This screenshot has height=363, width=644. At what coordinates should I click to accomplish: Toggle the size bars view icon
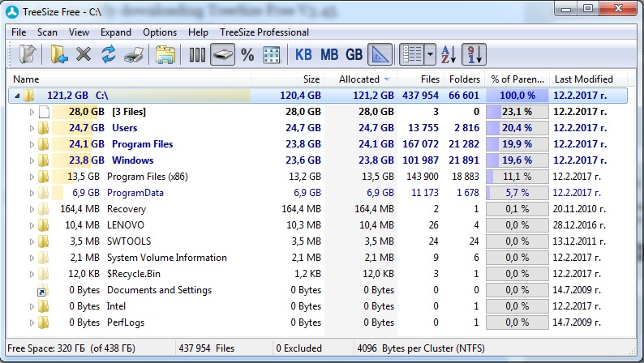pyautogui.click(x=197, y=54)
